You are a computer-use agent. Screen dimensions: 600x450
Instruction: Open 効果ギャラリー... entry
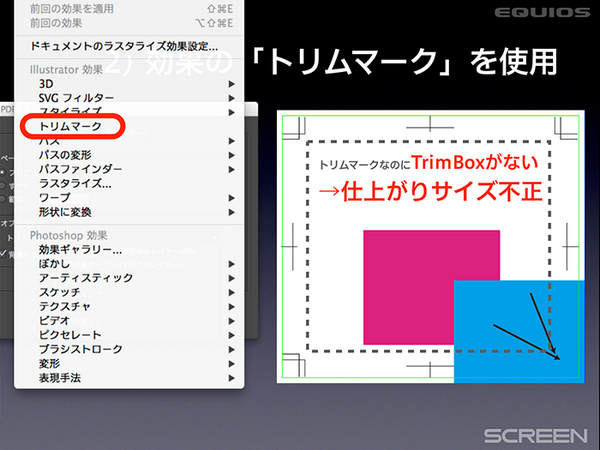point(129,250)
